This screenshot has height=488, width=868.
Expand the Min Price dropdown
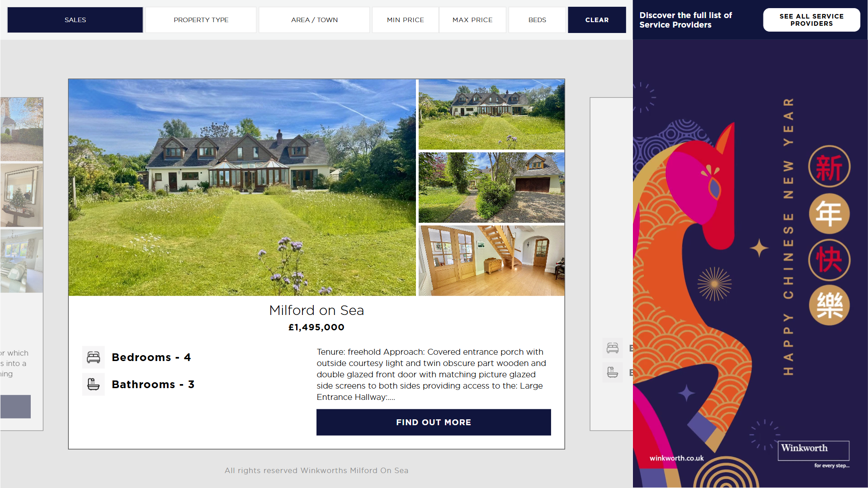(x=406, y=20)
